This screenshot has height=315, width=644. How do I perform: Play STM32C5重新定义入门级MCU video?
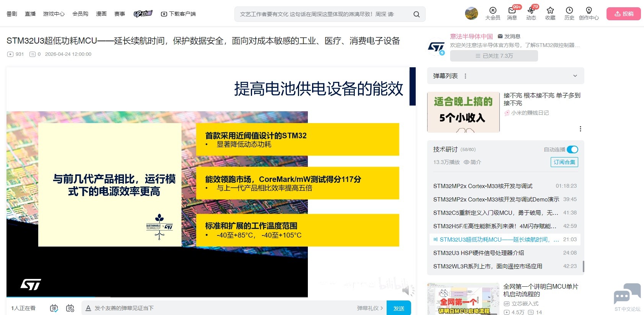point(505,213)
